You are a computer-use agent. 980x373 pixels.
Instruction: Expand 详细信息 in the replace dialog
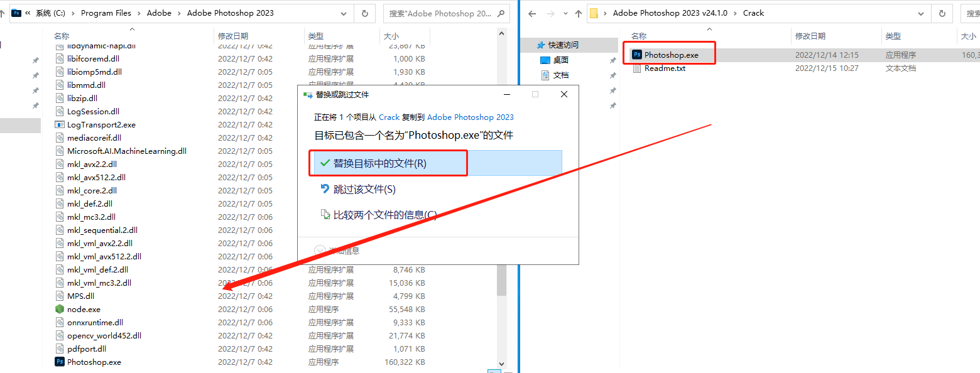(337, 251)
